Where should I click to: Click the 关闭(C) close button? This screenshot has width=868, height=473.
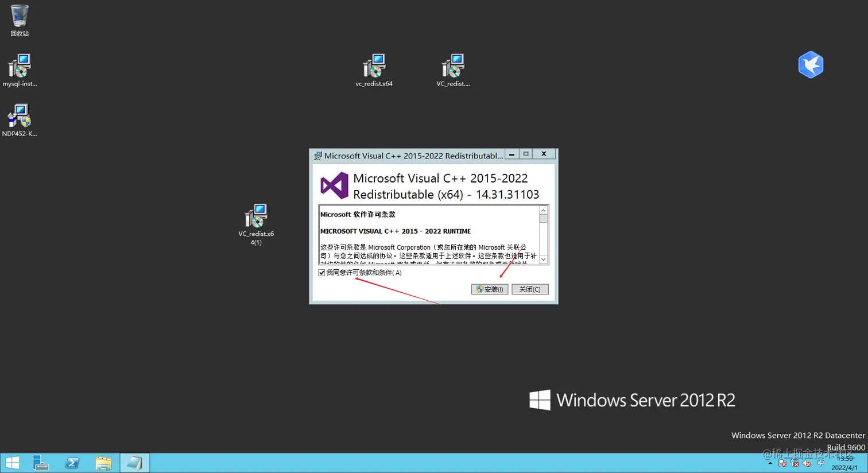(530, 289)
